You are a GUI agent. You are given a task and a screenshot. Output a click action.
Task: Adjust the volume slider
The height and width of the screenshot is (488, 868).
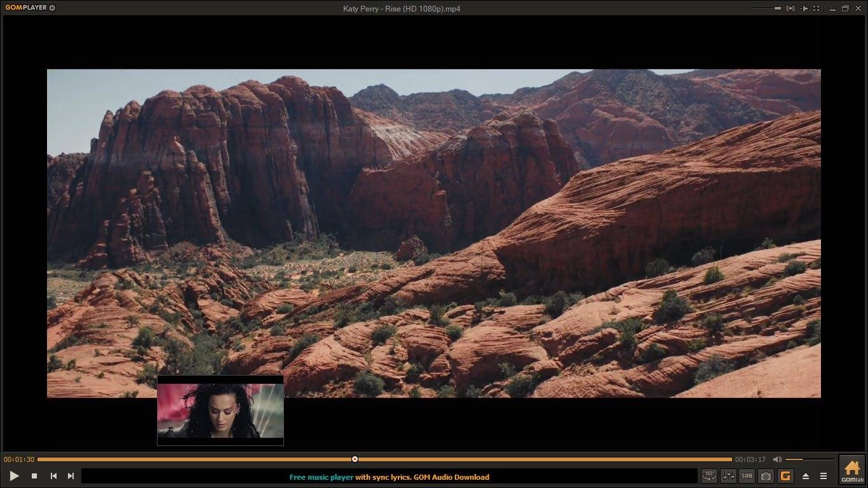(809, 459)
